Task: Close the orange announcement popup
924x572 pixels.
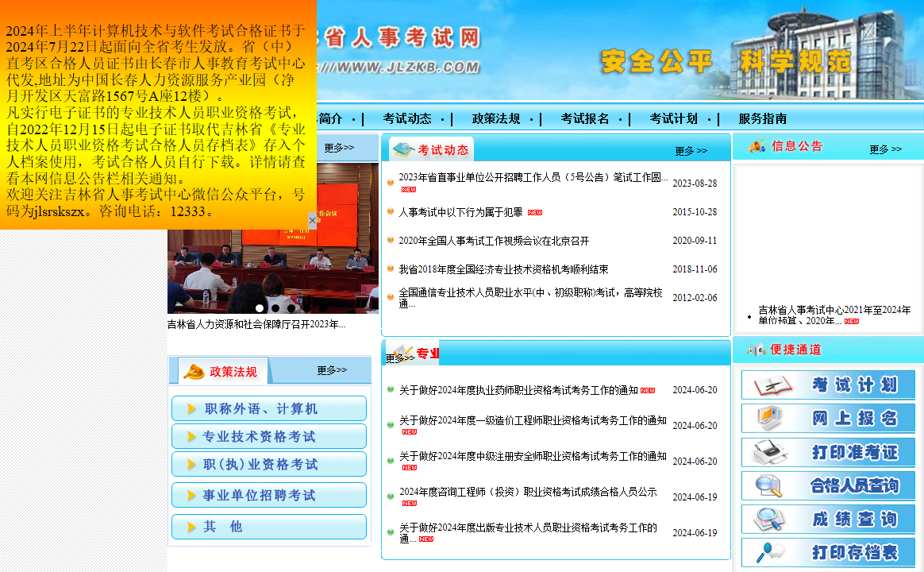Action: pos(312,220)
